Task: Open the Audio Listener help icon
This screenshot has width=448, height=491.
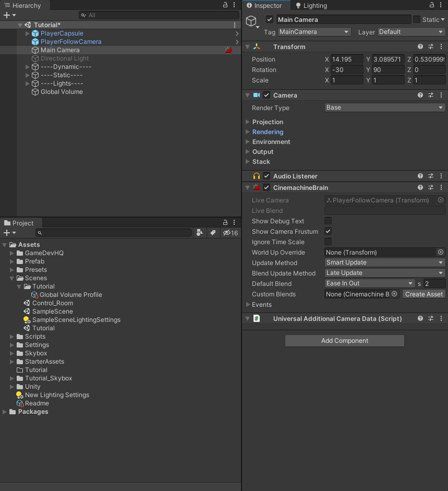Action: 420,176
